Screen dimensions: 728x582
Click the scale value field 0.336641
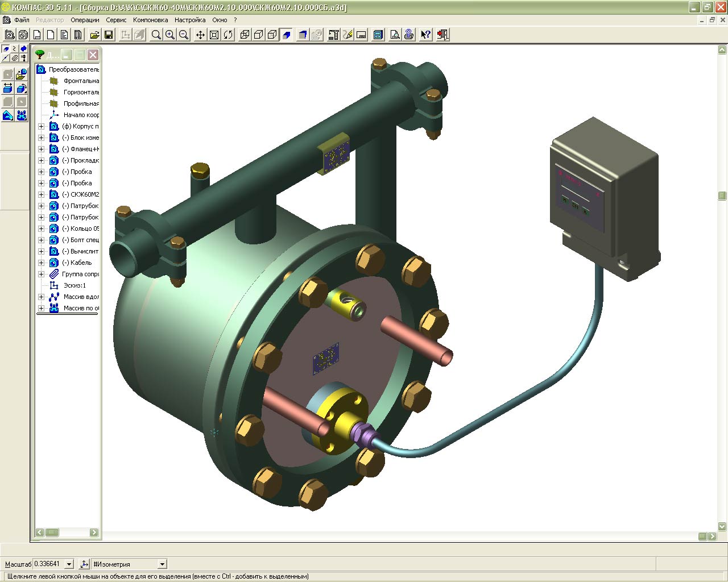pos(48,564)
